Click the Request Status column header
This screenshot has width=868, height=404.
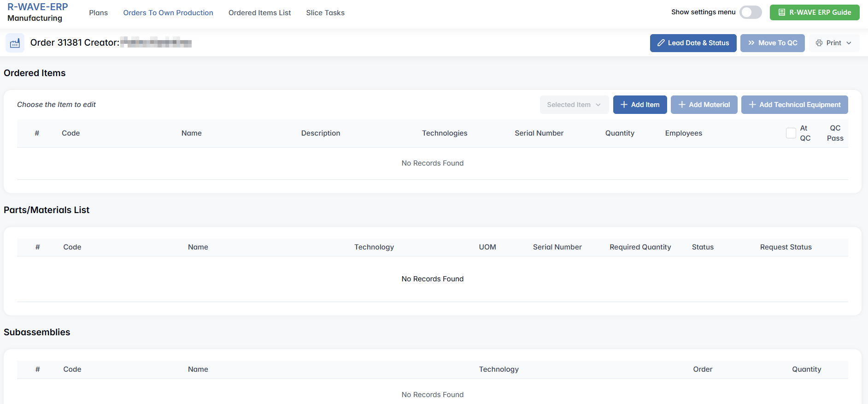786,247
